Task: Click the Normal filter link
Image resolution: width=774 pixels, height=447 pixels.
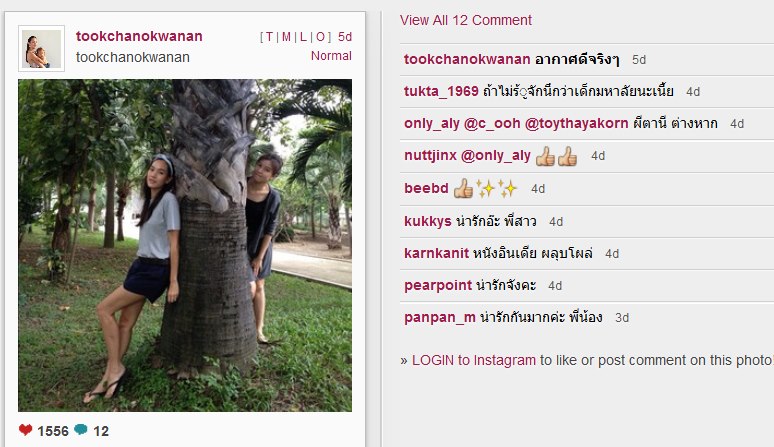Action: 331,56
